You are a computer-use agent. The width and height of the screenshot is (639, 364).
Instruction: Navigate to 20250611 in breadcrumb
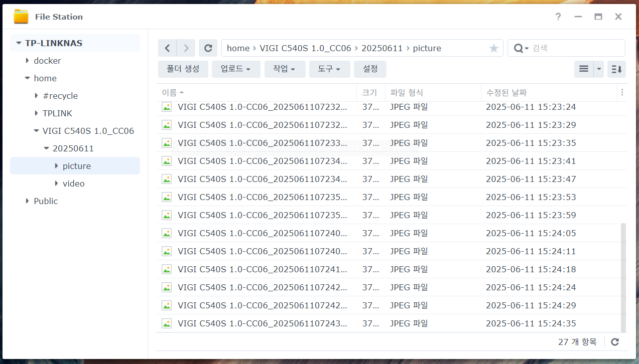382,48
